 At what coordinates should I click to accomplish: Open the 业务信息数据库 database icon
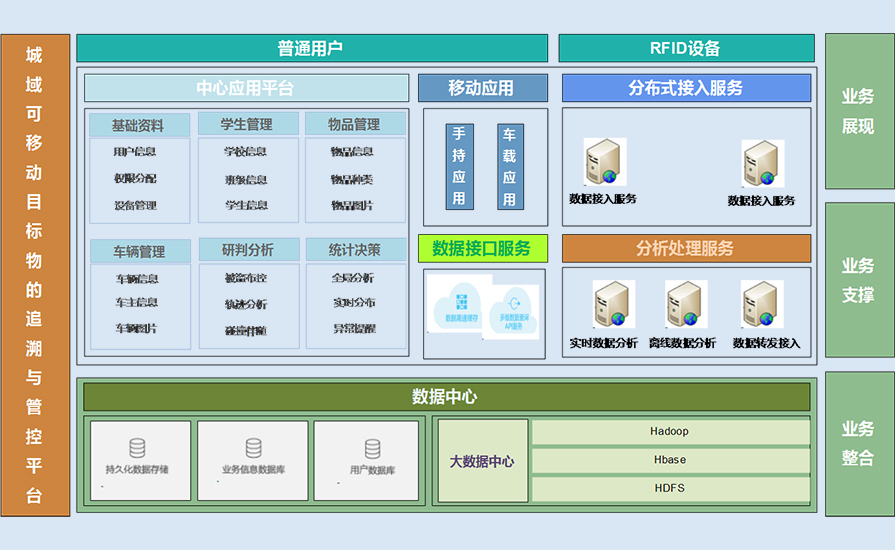coord(253,448)
